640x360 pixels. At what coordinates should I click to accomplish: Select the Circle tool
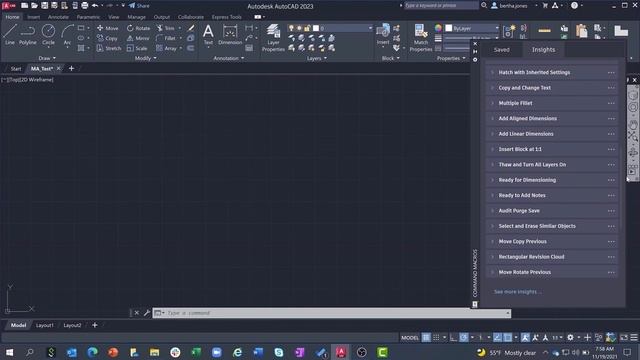48,34
